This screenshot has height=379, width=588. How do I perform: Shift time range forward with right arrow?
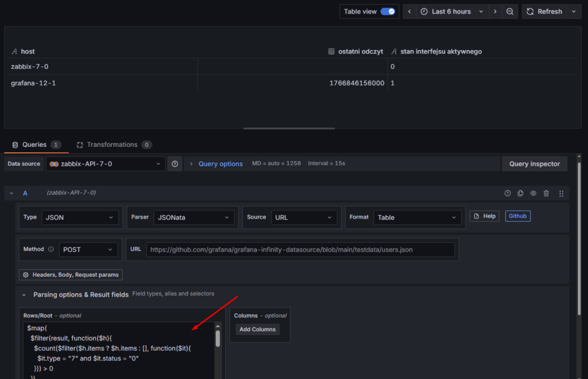click(495, 12)
